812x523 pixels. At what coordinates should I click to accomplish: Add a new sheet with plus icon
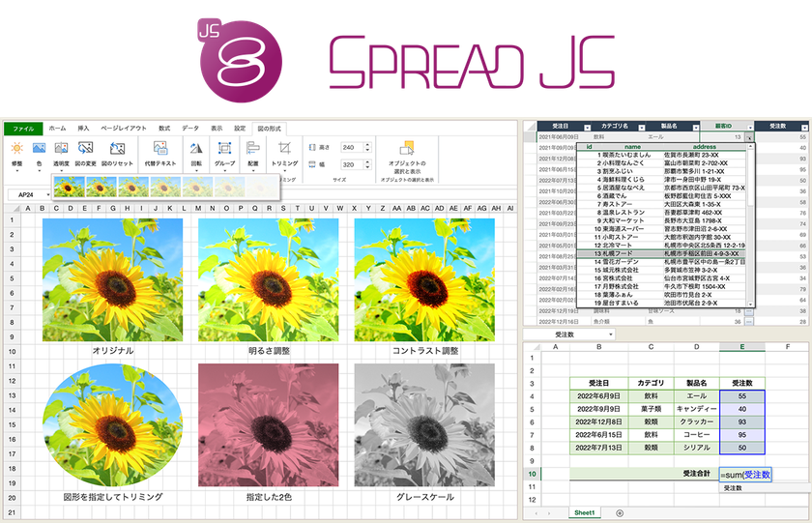(x=620, y=513)
